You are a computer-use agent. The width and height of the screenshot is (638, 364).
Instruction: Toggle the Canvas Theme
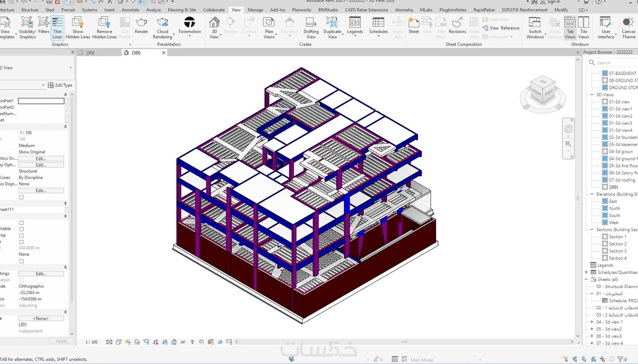pyautogui.click(x=629, y=28)
